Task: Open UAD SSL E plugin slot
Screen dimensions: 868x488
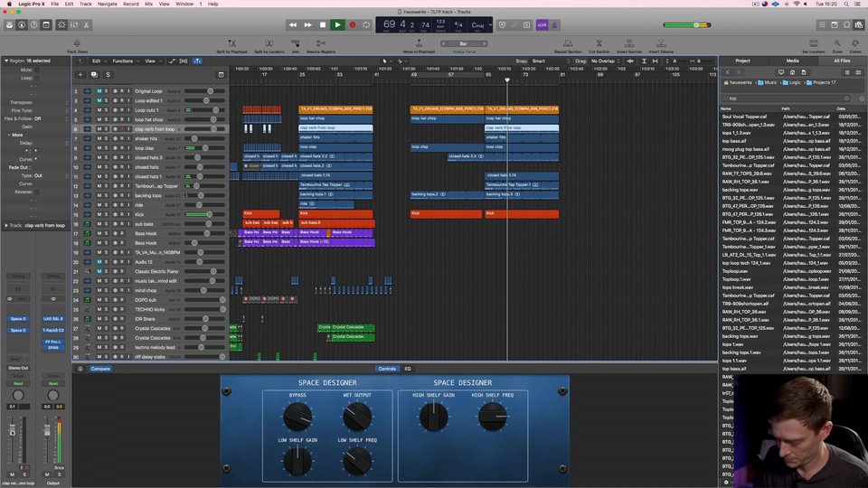Action: (x=53, y=319)
